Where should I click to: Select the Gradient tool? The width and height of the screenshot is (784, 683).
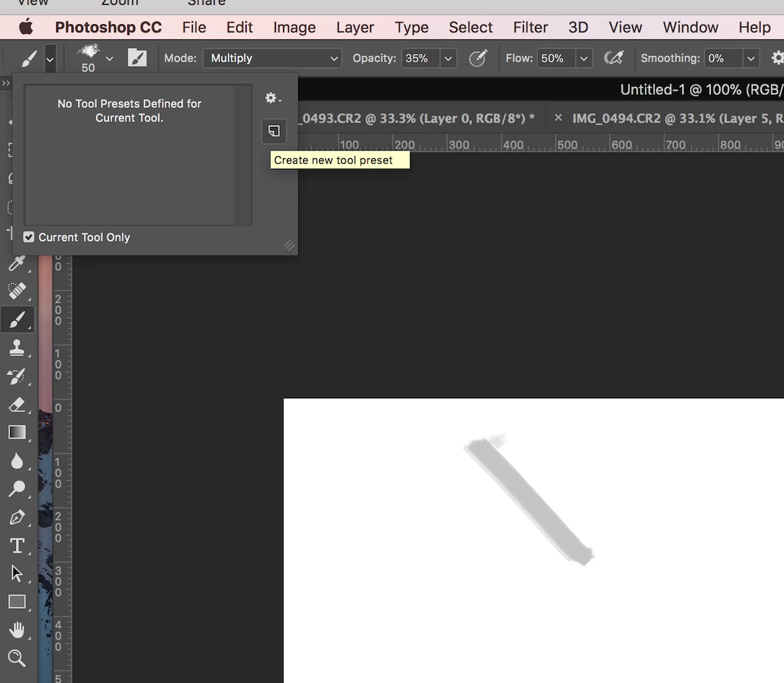tap(17, 432)
